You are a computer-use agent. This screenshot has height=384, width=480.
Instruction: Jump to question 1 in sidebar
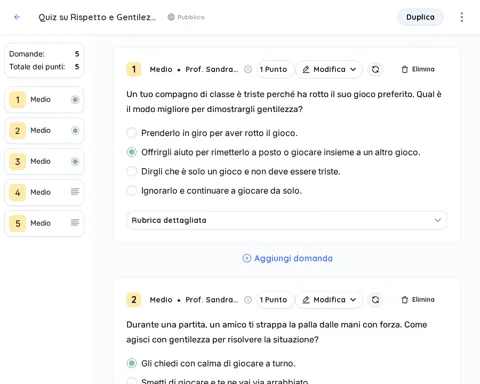[x=44, y=100]
